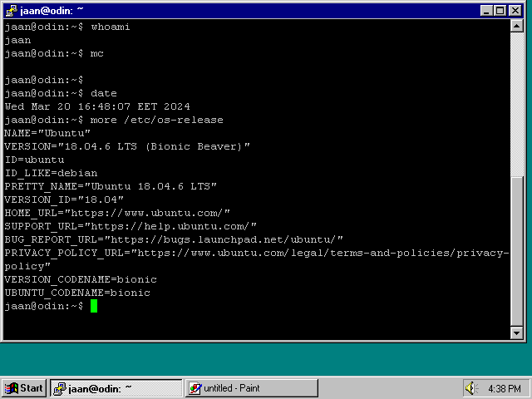Switch to the untitled - Paint window

[x=251, y=388]
